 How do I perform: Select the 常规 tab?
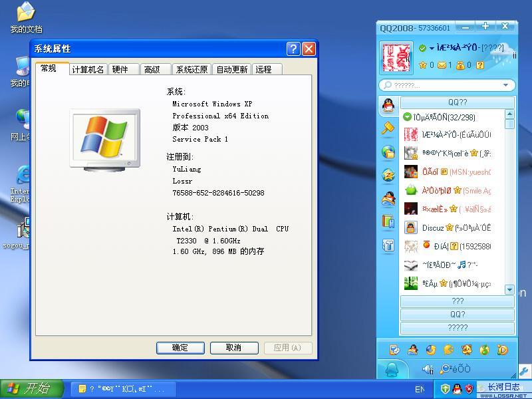[52, 68]
